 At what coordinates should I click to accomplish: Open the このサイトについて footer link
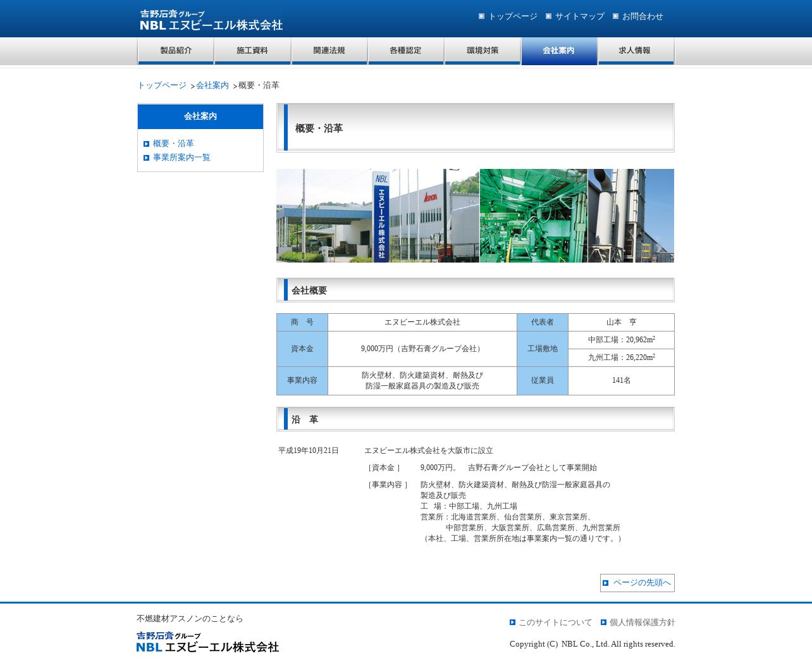[x=555, y=623]
